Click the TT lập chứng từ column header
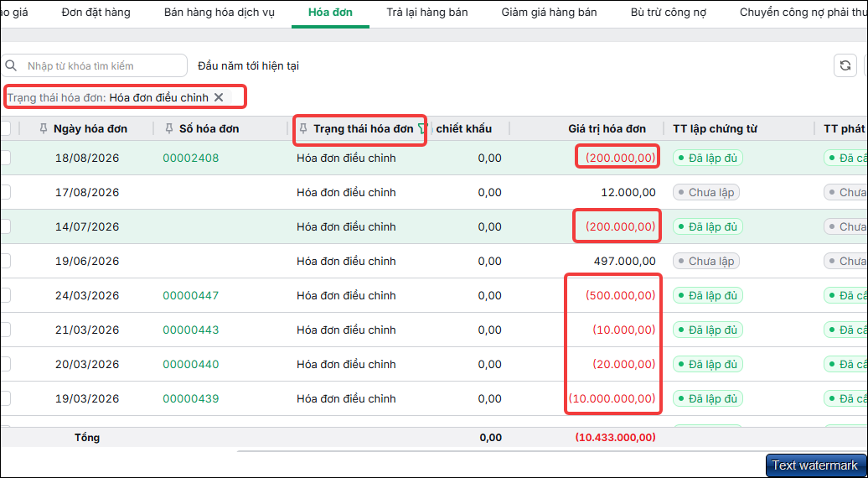Image resolution: width=868 pixels, height=478 pixels. (x=715, y=129)
